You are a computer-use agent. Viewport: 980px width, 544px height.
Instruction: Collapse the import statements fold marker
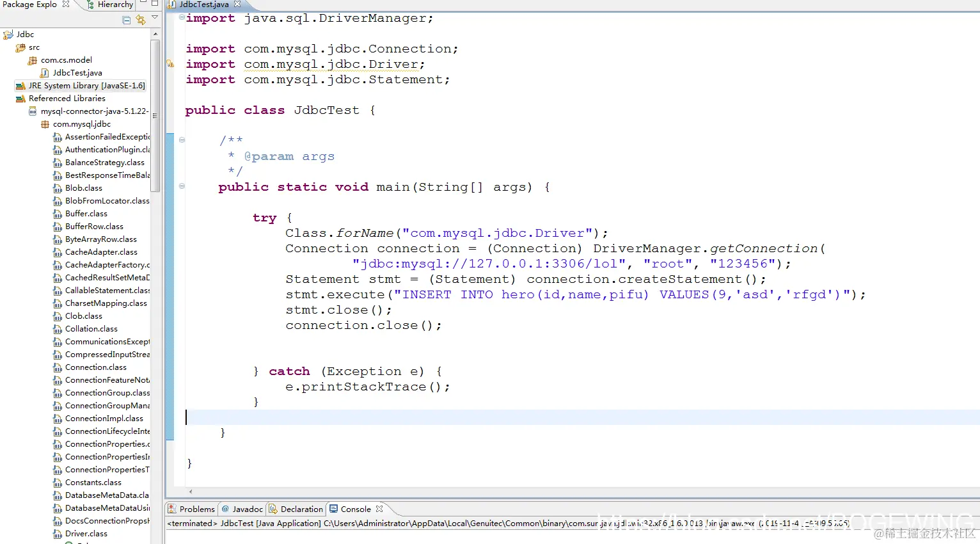[182, 17]
